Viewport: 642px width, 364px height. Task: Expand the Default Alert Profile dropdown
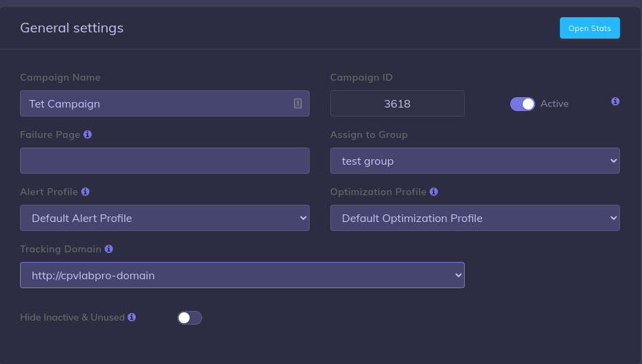pos(164,218)
